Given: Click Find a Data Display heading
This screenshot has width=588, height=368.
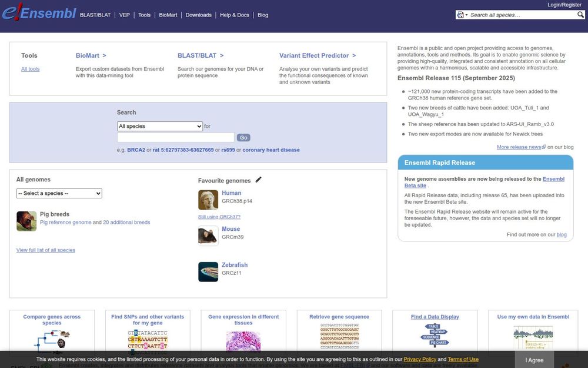Looking at the screenshot, I should point(435,317).
